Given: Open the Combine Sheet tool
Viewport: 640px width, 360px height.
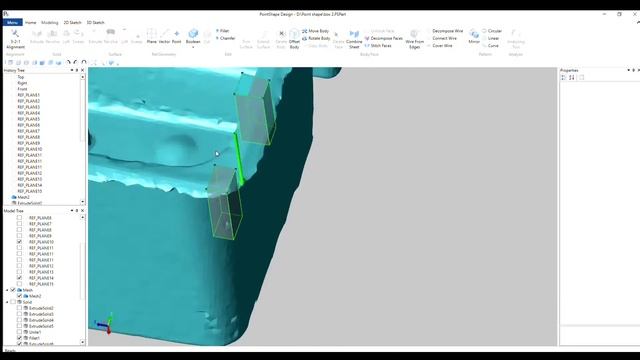Looking at the screenshot, I should pos(354,39).
